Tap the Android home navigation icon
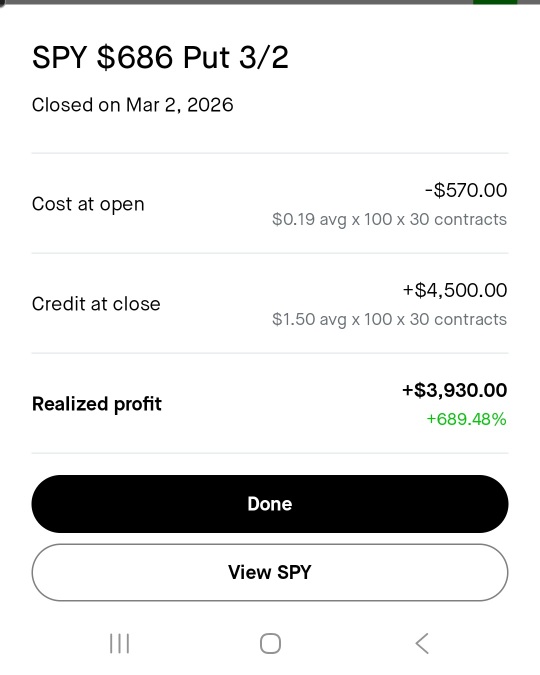The image size is (540, 675). [270, 644]
